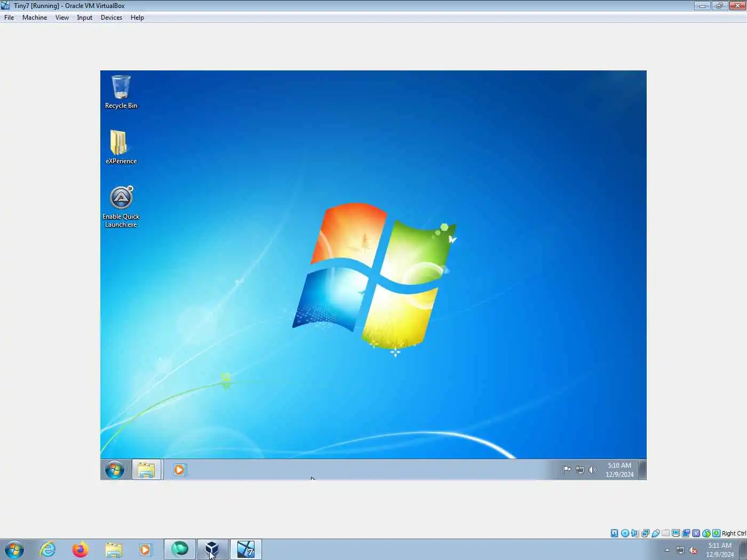Click VirtualBox network adapters indicator
The width and height of the screenshot is (747, 560).
click(x=645, y=533)
